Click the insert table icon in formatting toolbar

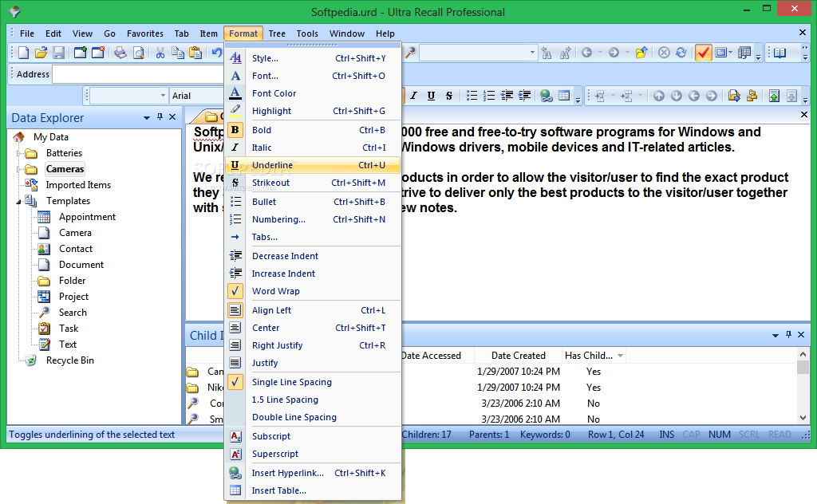564,96
